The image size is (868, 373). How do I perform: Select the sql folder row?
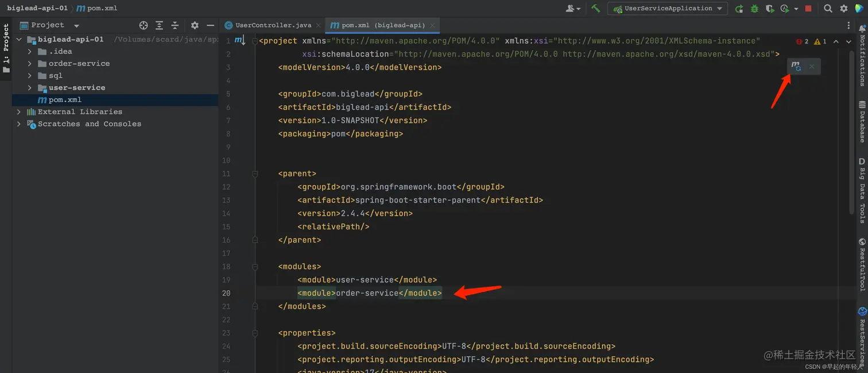point(115,76)
